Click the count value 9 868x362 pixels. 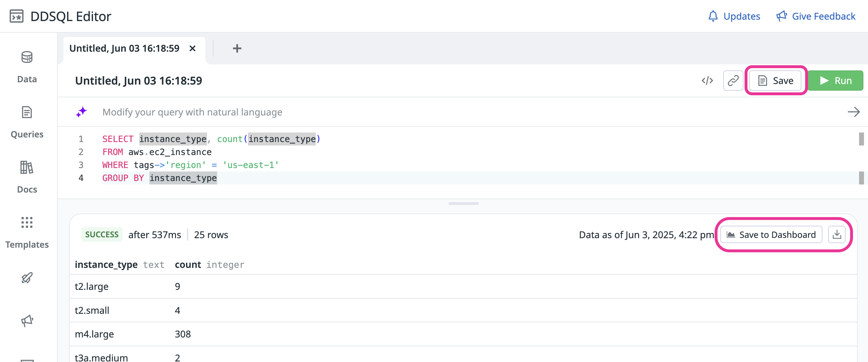(178, 286)
